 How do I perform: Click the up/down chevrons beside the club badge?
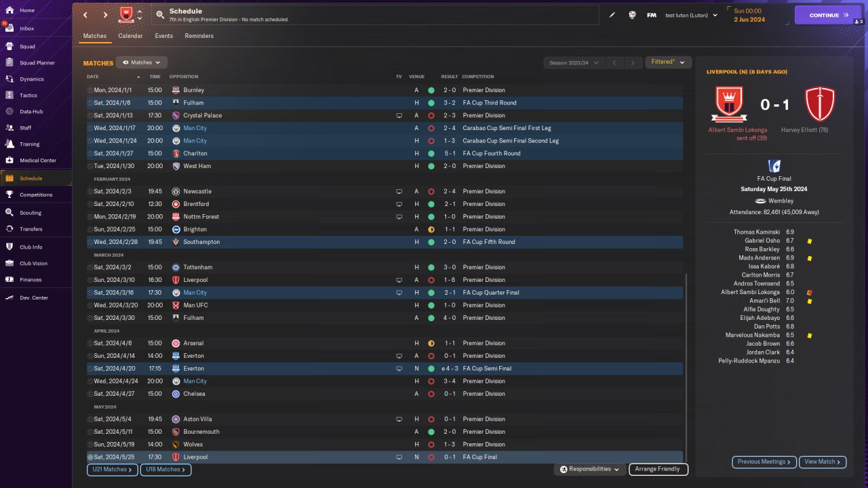point(140,15)
